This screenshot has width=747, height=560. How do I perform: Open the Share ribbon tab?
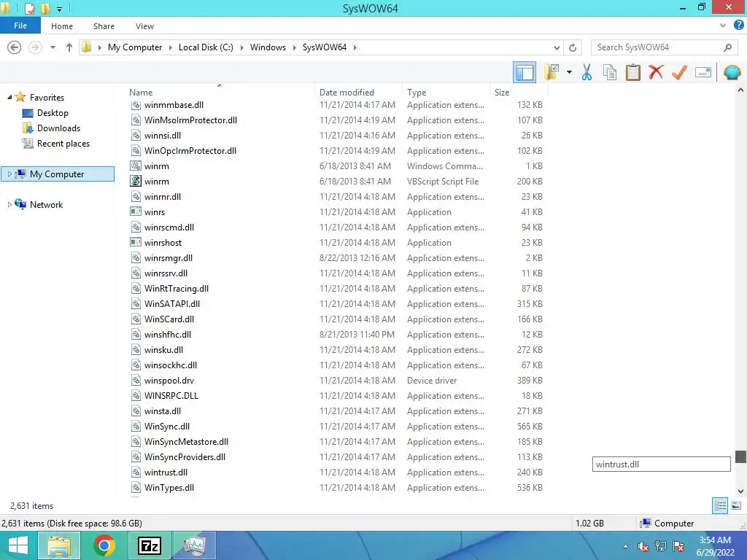(x=104, y=26)
